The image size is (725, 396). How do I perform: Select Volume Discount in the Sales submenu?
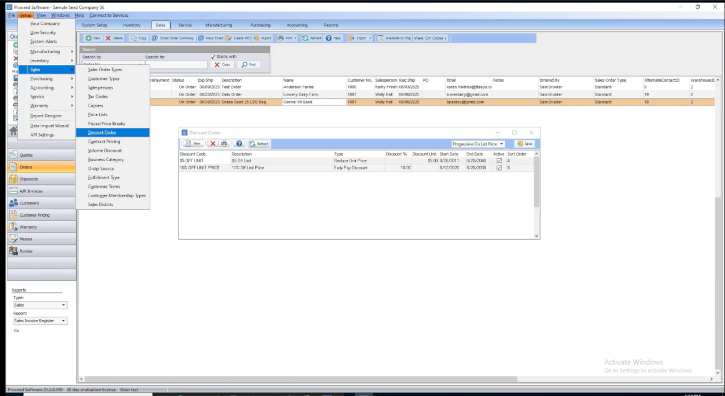pyautogui.click(x=113, y=151)
